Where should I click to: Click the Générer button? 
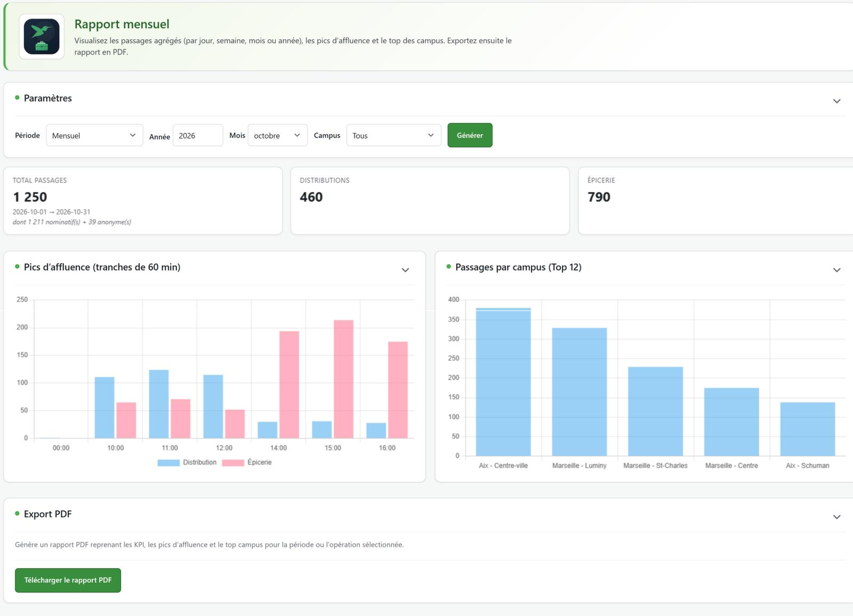[470, 135]
